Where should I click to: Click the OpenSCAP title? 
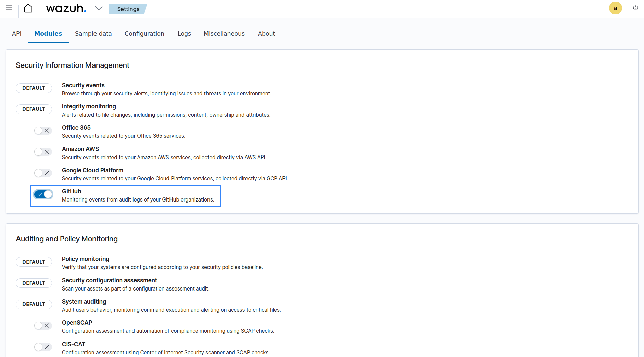[x=77, y=323]
